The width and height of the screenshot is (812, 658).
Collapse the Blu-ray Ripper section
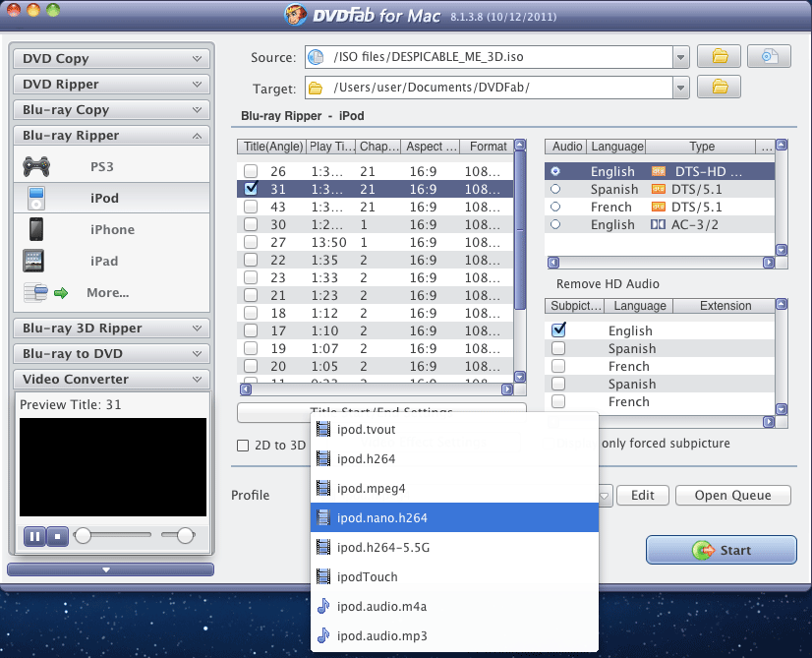click(x=111, y=135)
